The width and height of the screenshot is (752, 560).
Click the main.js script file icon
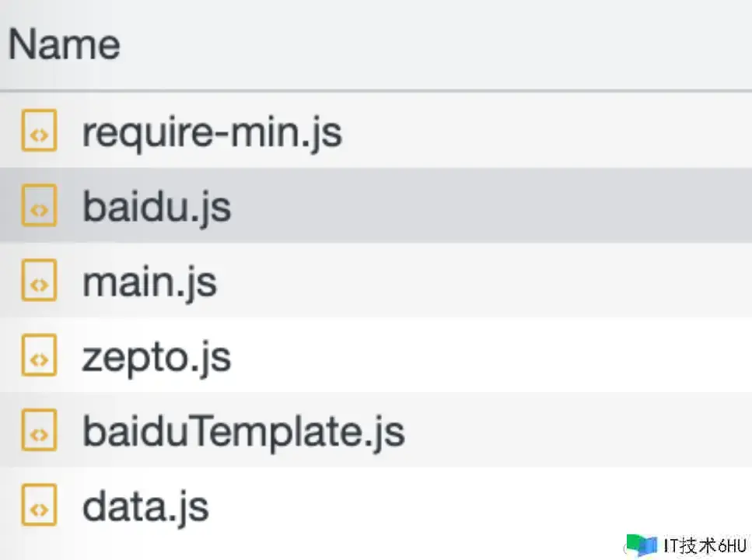click(39, 281)
